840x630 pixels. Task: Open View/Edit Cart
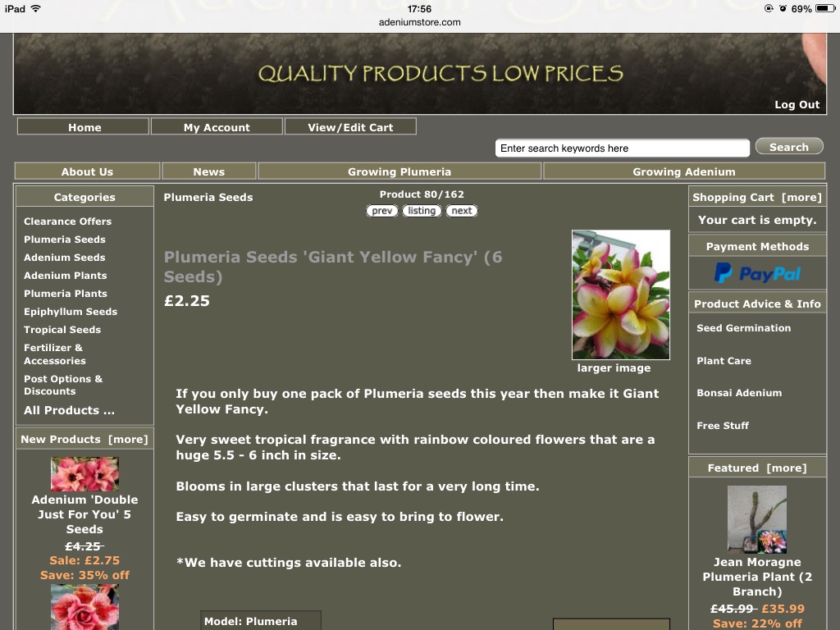[x=350, y=127]
